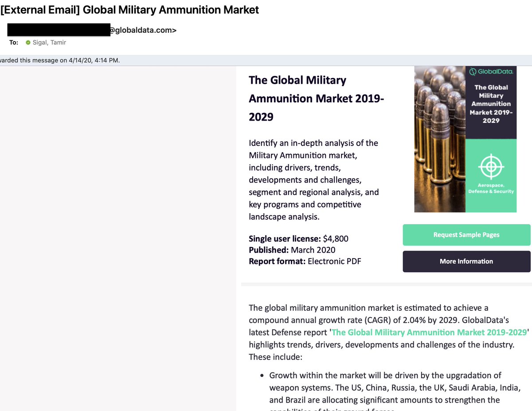Image resolution: width=532 pixels, height=411 pixels.
Task: Click the Report format: Electronic PDF line
Action: [x=305, y=261]
